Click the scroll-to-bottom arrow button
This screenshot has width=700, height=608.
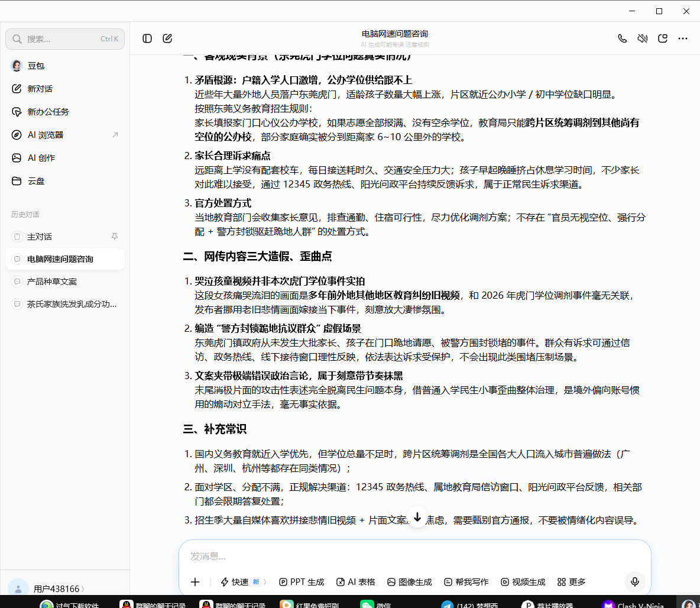click(417, 518)
